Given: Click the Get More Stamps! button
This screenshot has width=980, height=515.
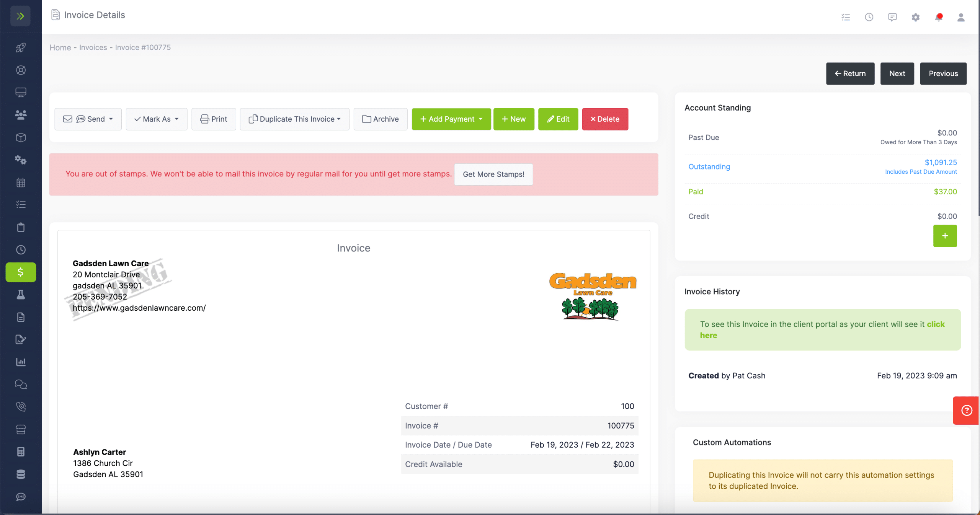Looking at the screenshot, I should 493,174.
